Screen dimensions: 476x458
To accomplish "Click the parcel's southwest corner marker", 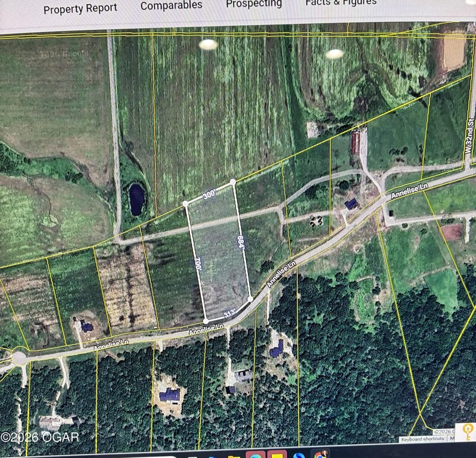I will click(x=206, y=321).
